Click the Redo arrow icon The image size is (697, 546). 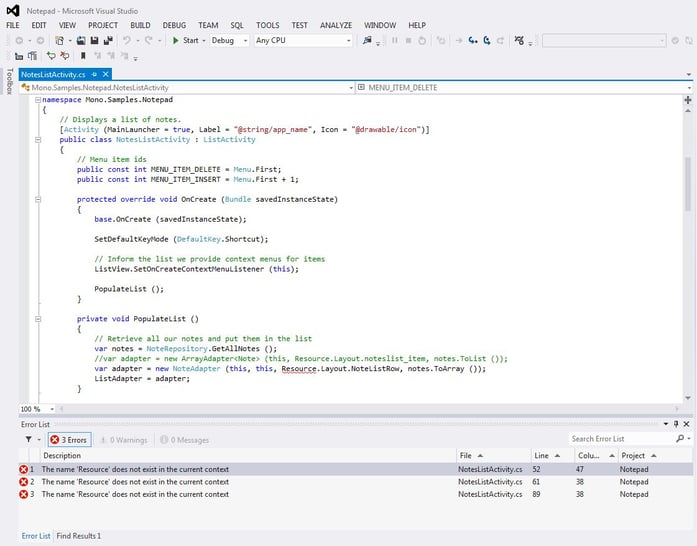[149, 40]
